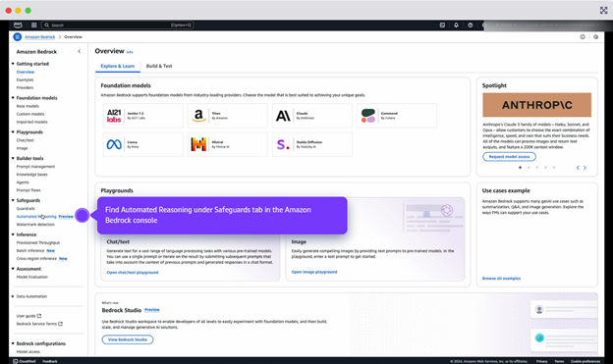This screenshot has width=613, height=364.
Task: Collapse the Playgrounds section in sidebar
Action: point(13,132)
